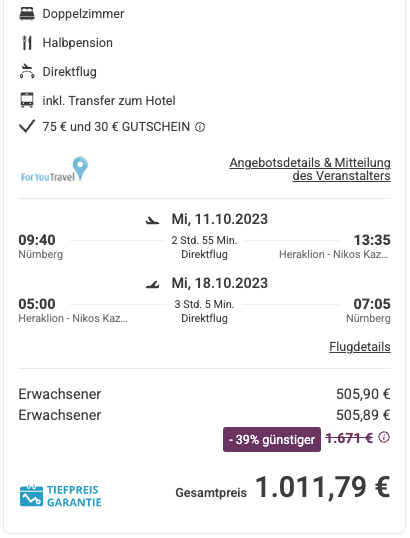
Task: Click the Tiefpreis Garantie badge
Action: [60, 495]
